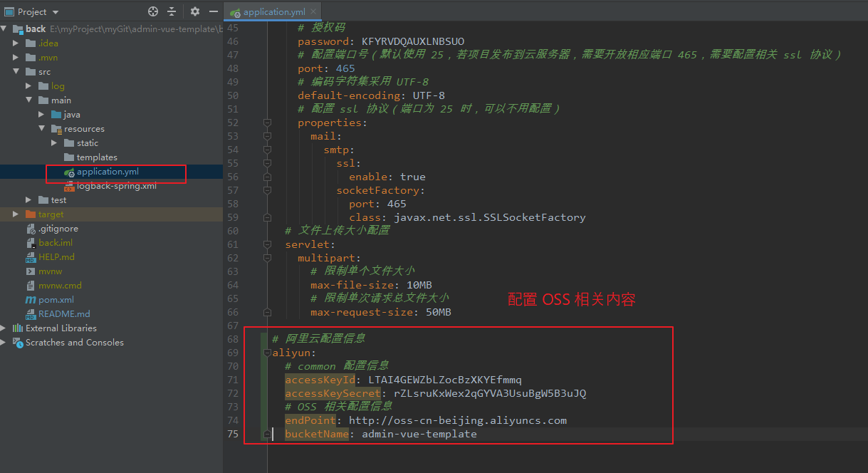Collapse the back project root node
The width and height of the screenshot is (868, 473).
pos(4,29)
